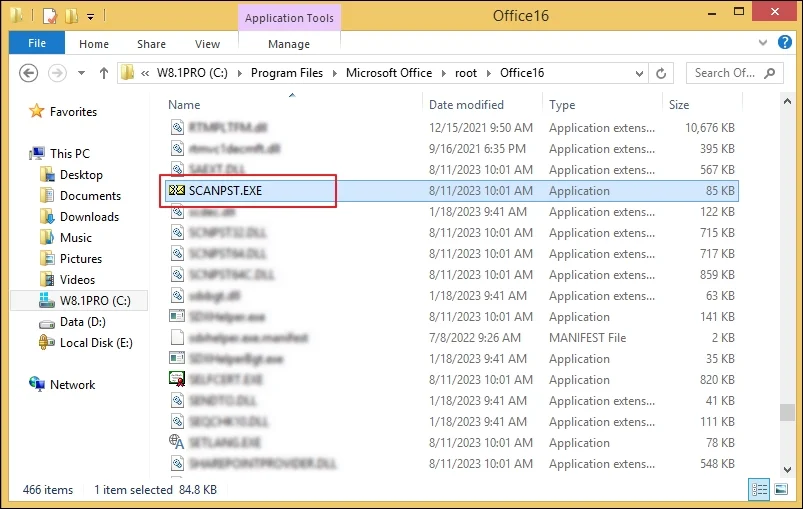The height and width of the screenshot is (509, 803).
Task: Switch to the View ribbon tab
Action: (207, 44)
